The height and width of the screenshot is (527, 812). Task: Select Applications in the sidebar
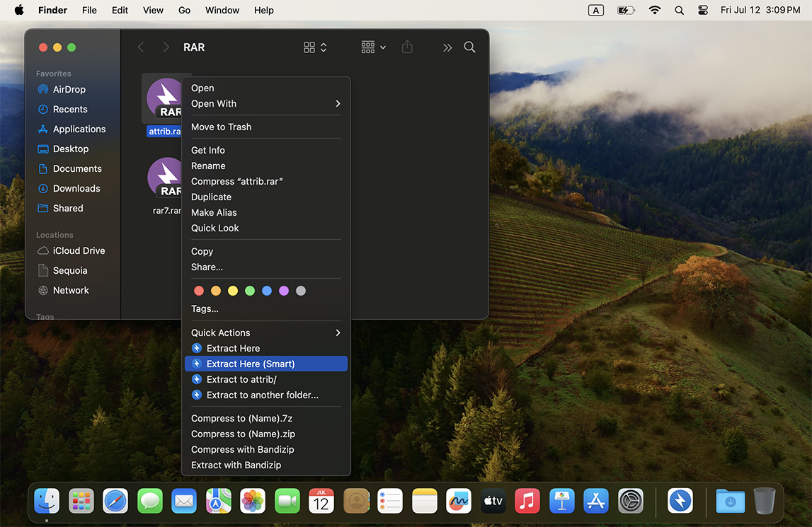click(x=79, y=129)
